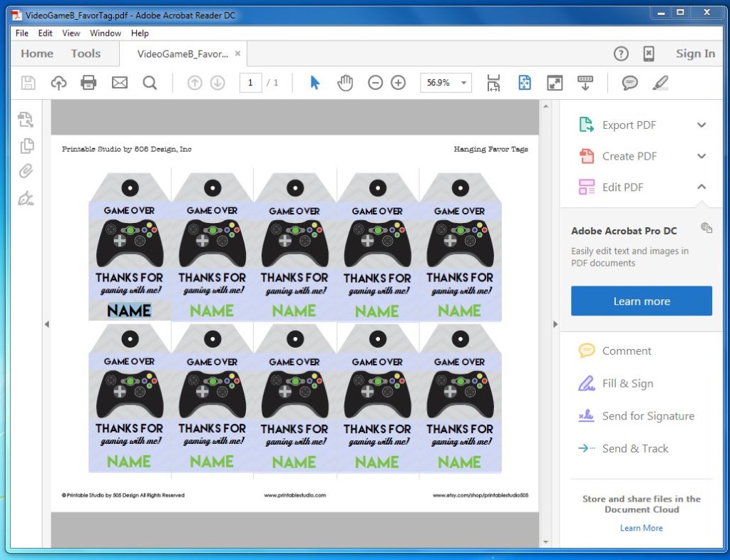The image size is (730, 560).
Task: Select the Hand pan tool
Action: pos(345,83)
